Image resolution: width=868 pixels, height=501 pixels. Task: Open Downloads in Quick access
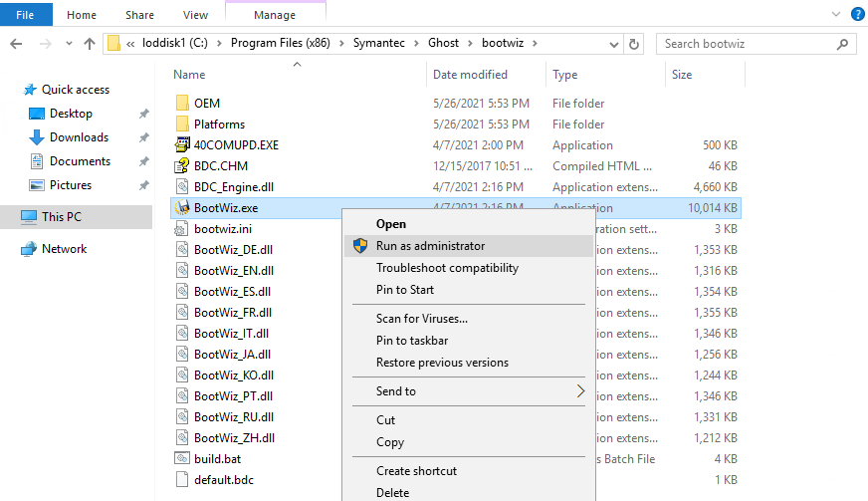(x=79, y=137)
